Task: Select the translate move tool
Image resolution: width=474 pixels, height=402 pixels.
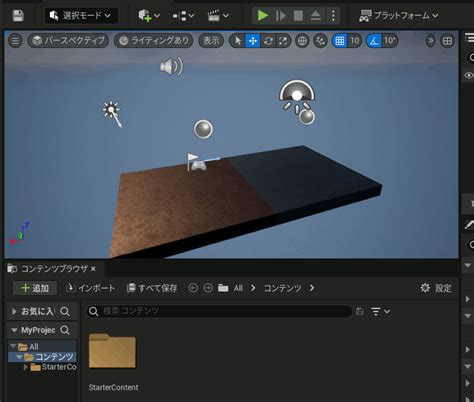Action: coord(253,41)
